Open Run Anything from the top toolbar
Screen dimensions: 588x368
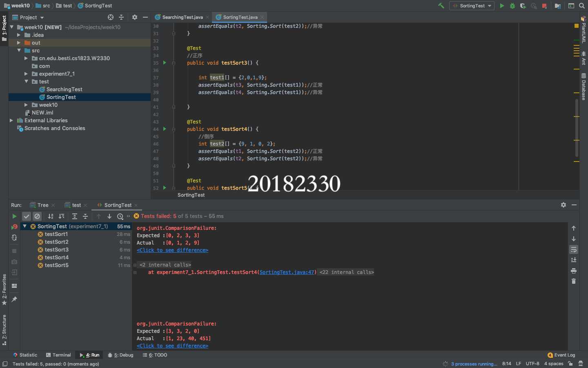[x=571, y=6]
